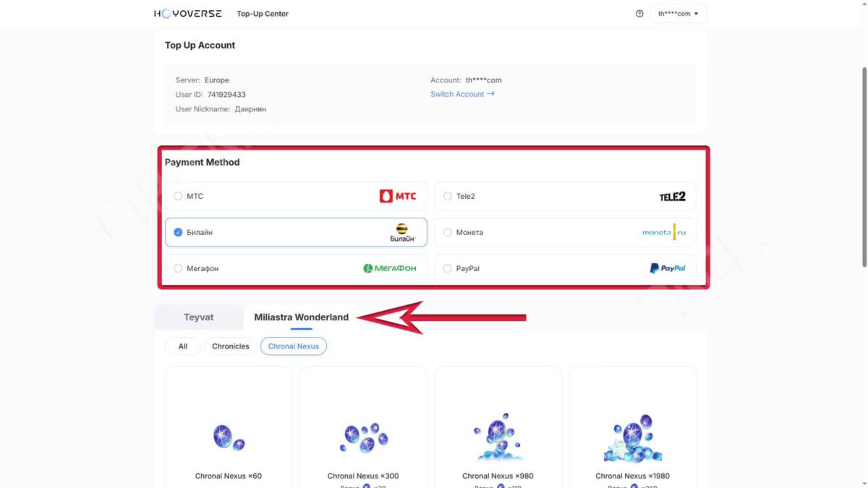Click the MTC red logo
Screen dimensions: 868x488
click(x=398, y=196)
